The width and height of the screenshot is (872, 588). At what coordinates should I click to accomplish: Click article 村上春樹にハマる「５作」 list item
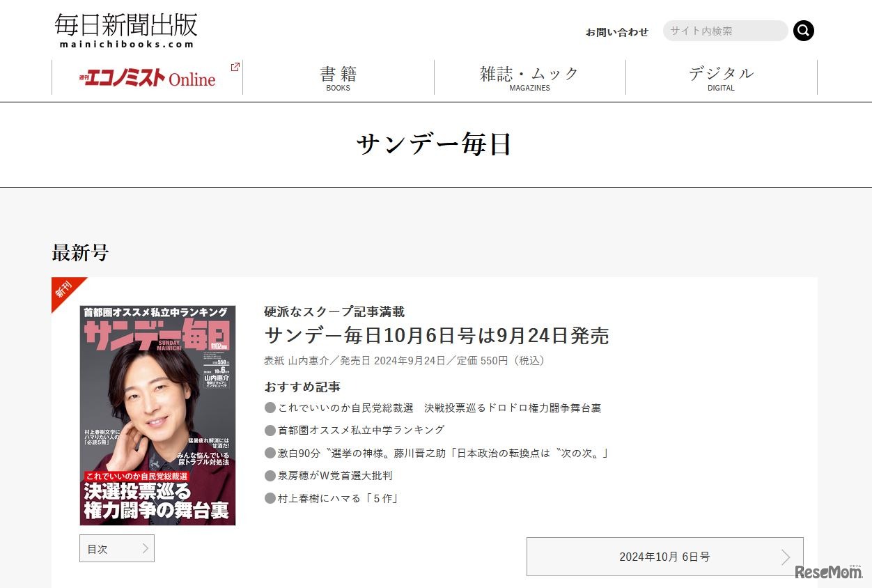332,498
